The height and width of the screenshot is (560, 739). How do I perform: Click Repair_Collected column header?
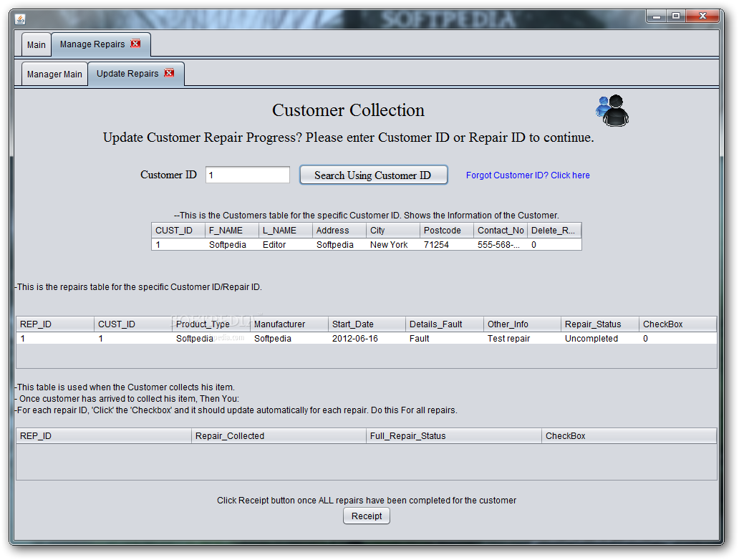point(279,435)
